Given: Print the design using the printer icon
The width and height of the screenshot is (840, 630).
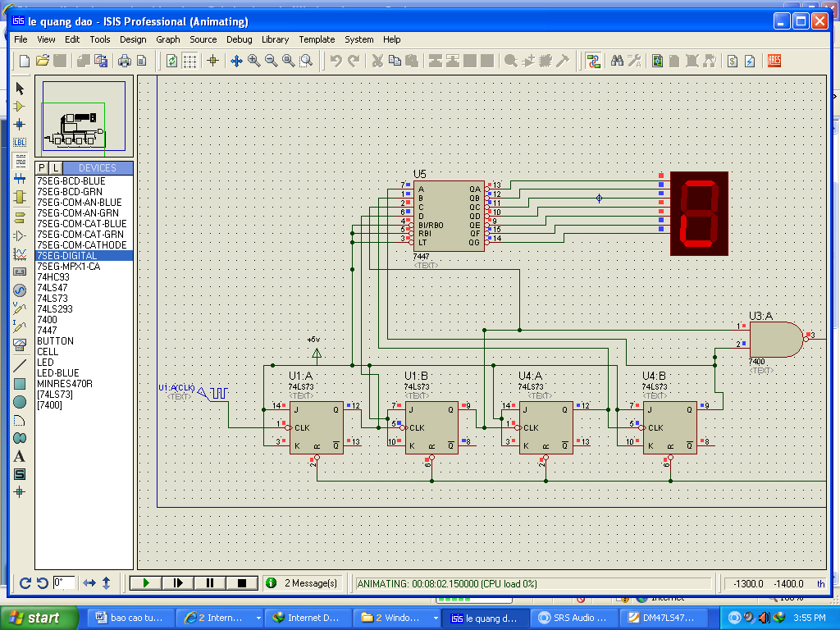Looking at the screenshot, I should coord(125,61).
